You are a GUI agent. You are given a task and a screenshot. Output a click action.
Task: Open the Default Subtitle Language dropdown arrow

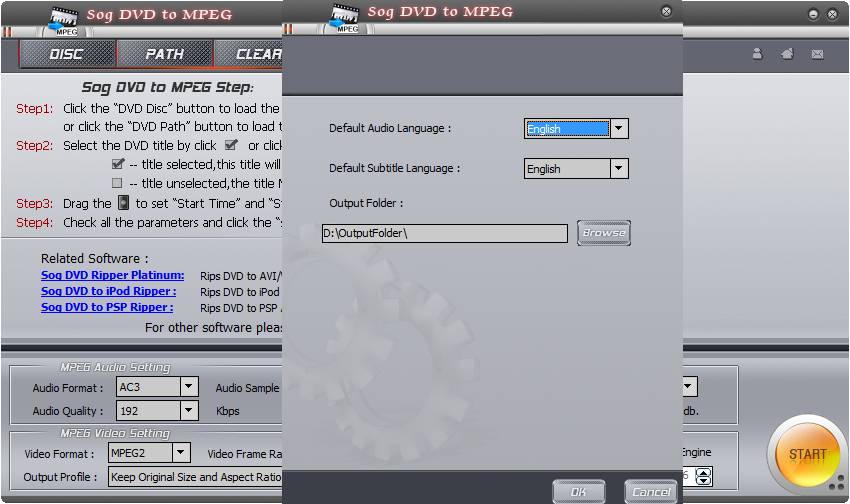click(619, 169)
